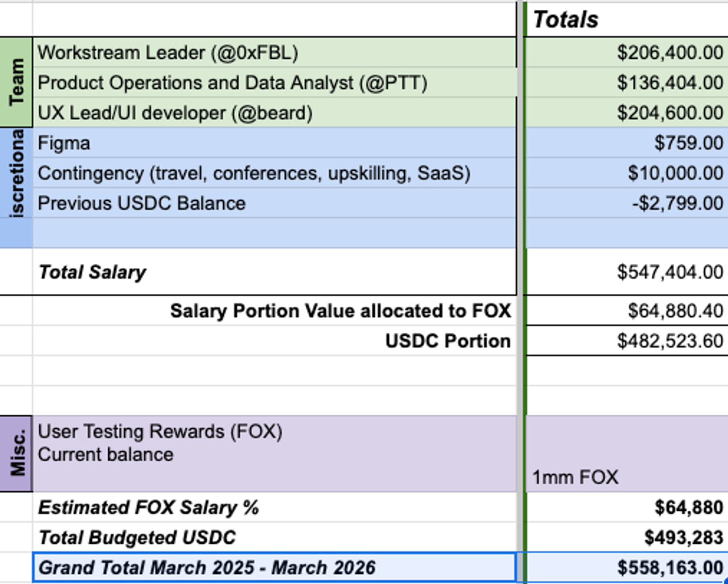Click the $10,000.00 contingency amount

click(626, 173)
